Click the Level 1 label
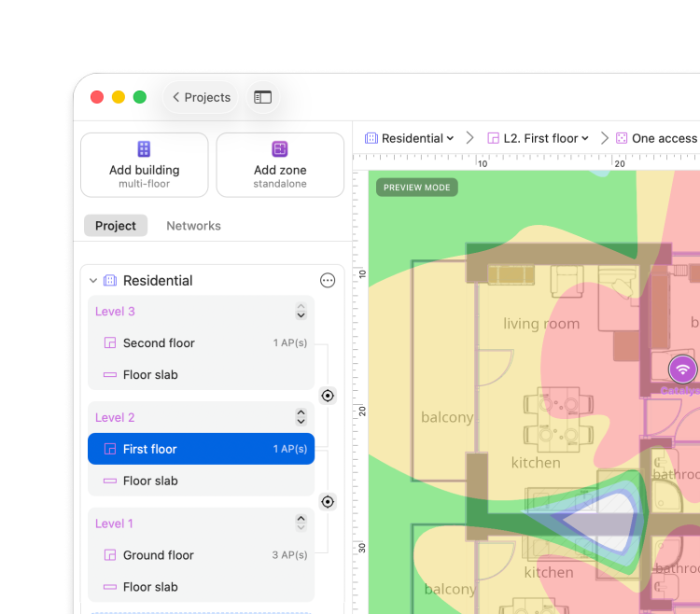The width and height of the screenshot is (700, 614). pyautogui.click(x=114, y=523)
